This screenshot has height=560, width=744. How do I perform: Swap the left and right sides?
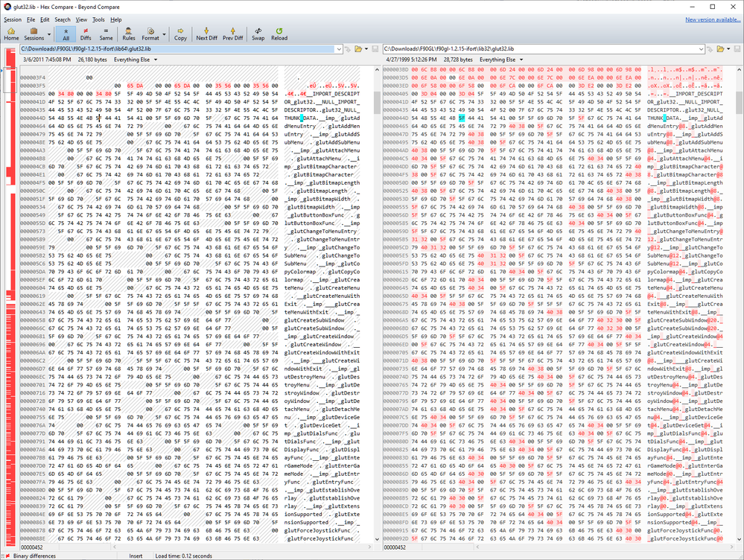pos(258,34)
